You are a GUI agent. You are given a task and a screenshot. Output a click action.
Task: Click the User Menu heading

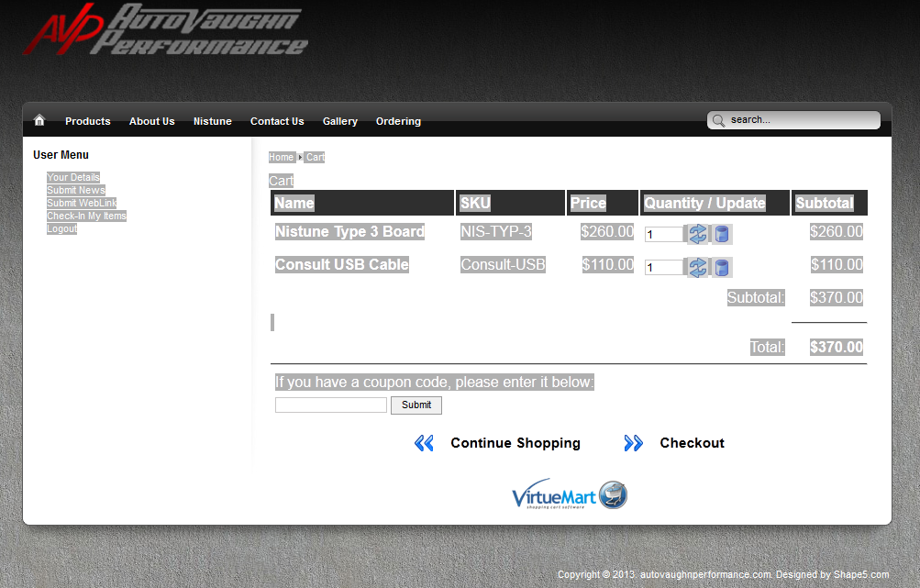[61, 155]
